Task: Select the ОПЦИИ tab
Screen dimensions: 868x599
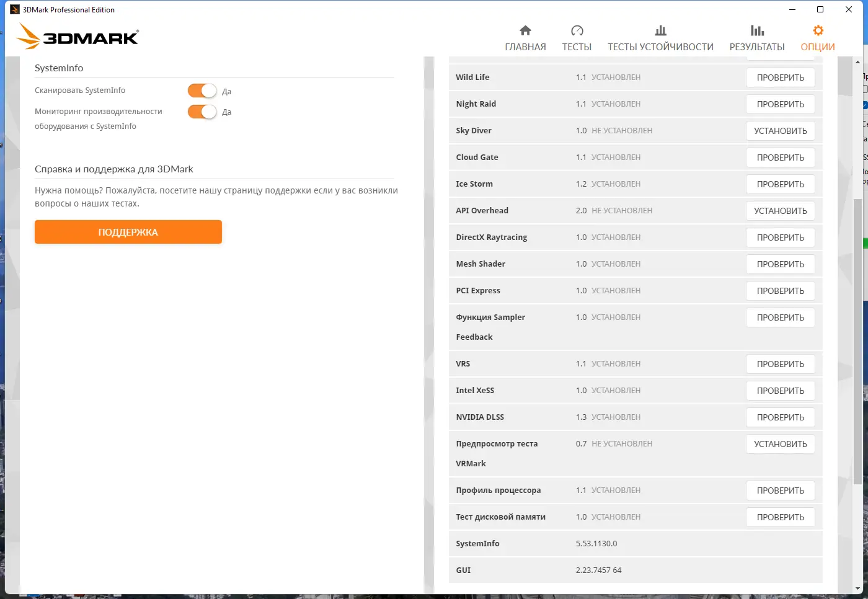Action: click(818, 38)
